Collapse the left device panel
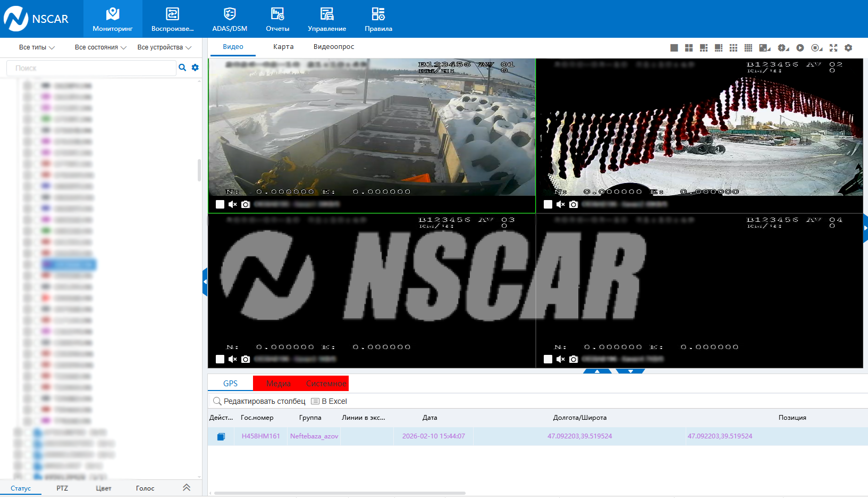868x498 pixels. coord(205,282)
